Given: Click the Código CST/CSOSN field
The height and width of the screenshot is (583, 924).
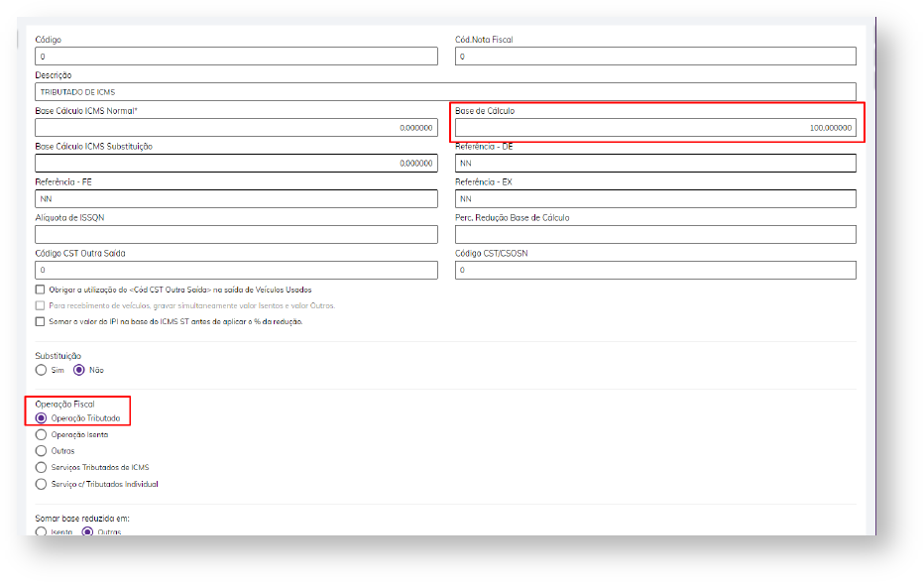Looking at the screenshot, I should 655,270.
